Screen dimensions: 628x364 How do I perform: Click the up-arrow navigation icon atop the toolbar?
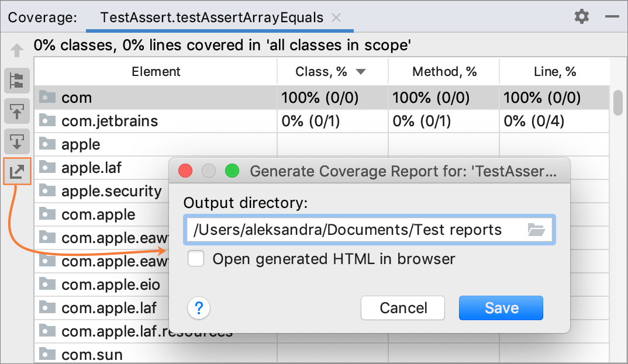[x=16, y=50]
